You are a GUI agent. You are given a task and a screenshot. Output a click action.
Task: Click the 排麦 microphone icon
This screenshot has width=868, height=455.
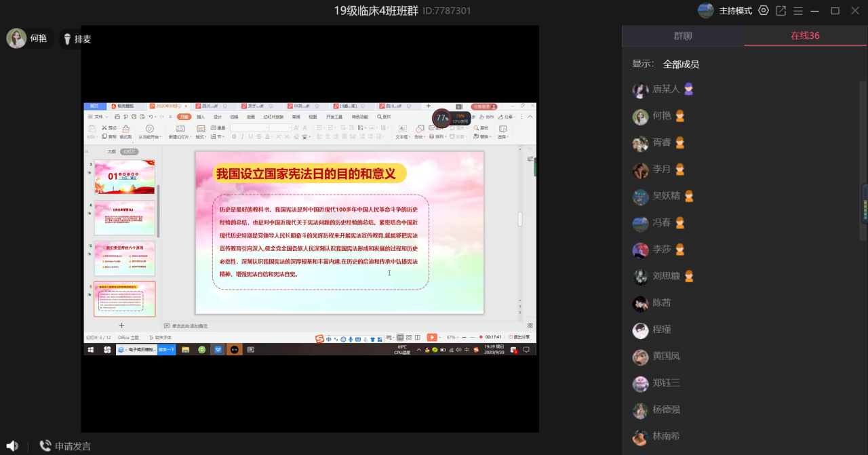pos(68,39)
